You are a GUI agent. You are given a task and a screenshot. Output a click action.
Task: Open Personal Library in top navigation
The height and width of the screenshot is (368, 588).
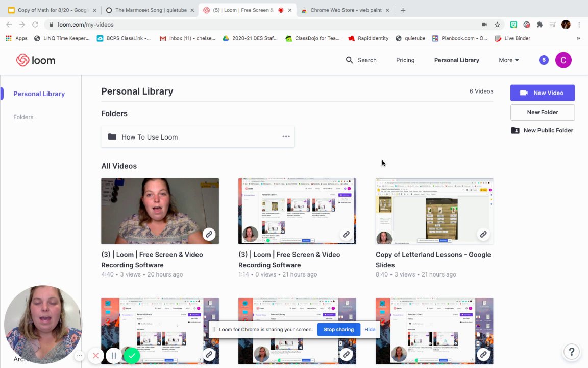[456, 60]
